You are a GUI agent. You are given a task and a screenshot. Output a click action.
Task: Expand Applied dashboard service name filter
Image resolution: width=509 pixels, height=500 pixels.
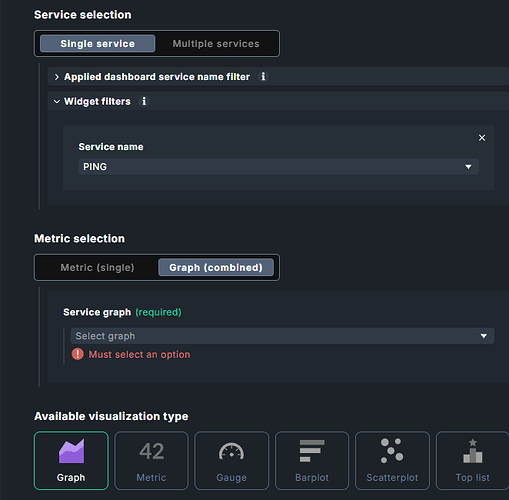(x=57, y=77)
